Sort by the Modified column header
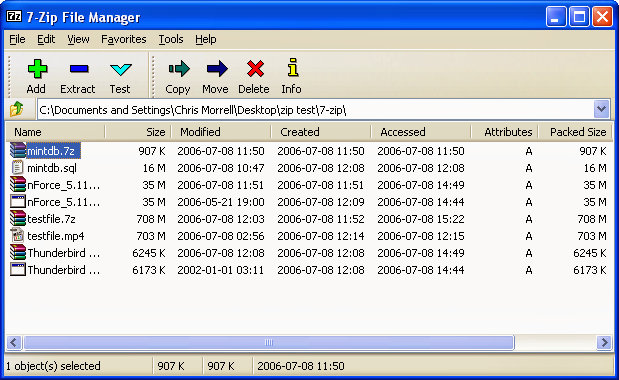 (221, 132)
